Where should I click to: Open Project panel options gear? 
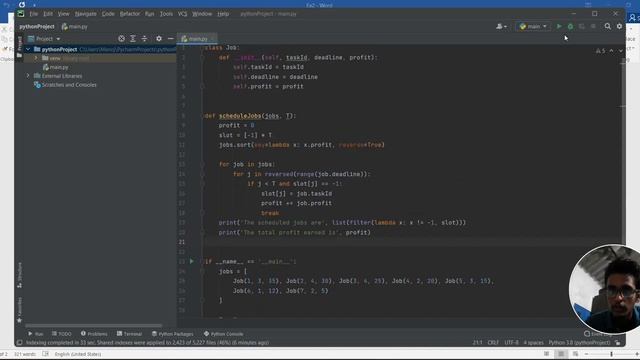[x=159, y=38]
